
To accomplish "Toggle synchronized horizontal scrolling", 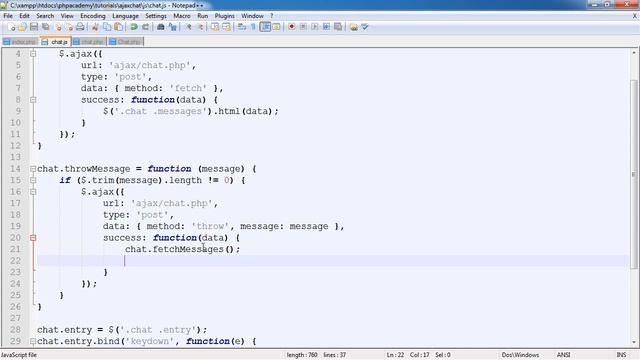I will tap(227, 27).
